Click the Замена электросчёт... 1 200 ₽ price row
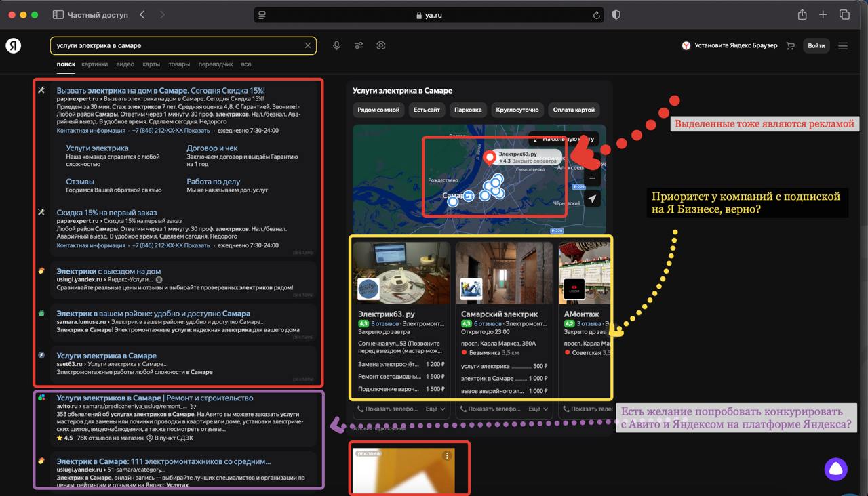The height and width of the screenshot is (496, 868). click(401, 365)
